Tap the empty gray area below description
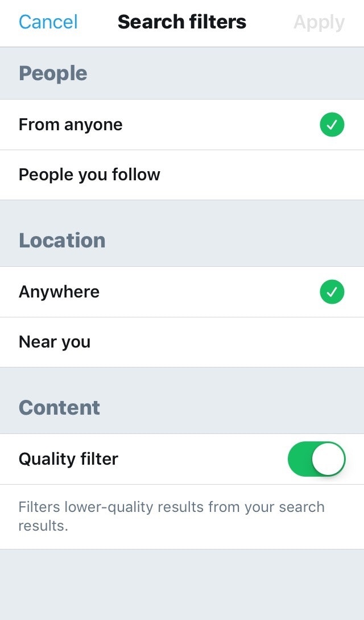Viewport: 364px width, 620px height. [x=182, y=585]
